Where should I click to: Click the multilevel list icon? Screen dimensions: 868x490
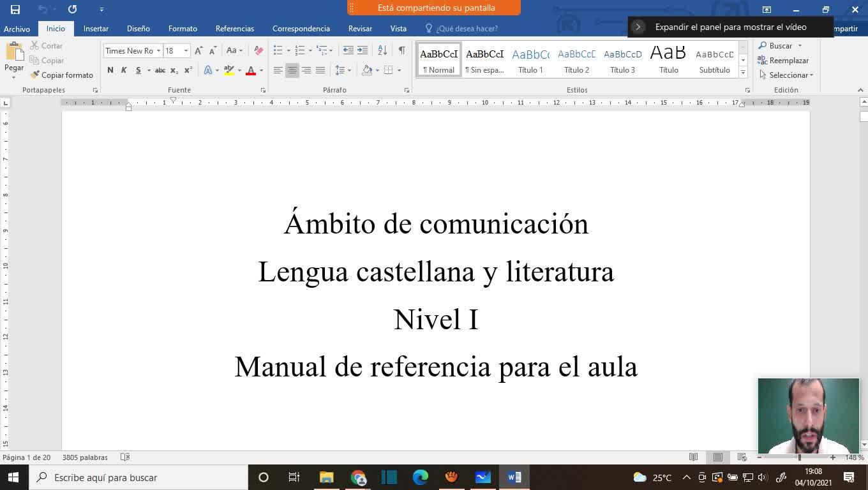[322, 50]
